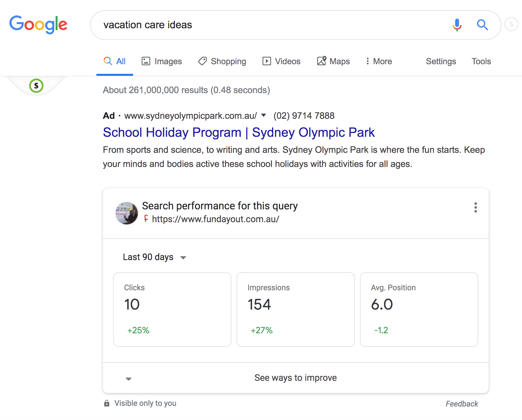
Task: Switch to the Images tab
Action: point(162,61)
